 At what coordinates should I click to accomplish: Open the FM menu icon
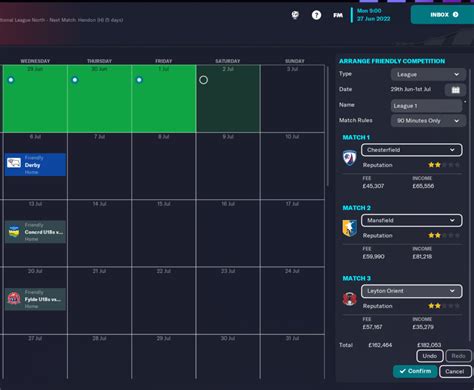point(338,15)
